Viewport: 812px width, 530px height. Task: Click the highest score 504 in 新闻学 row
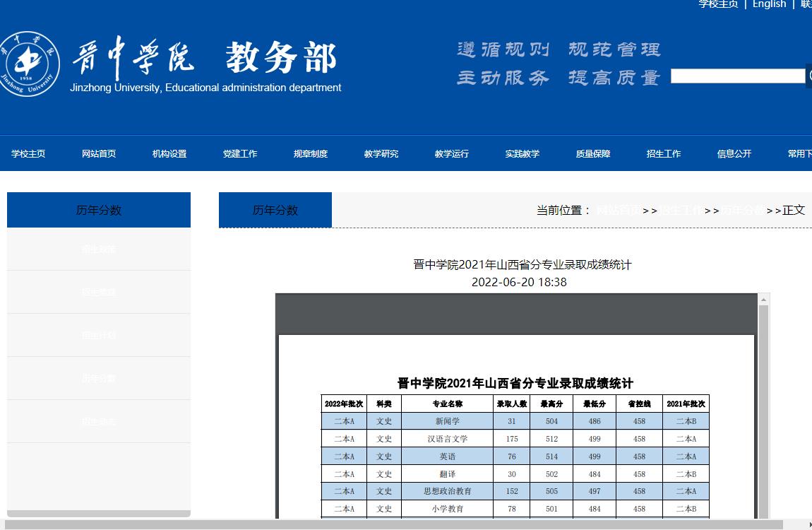click(551, 421)
